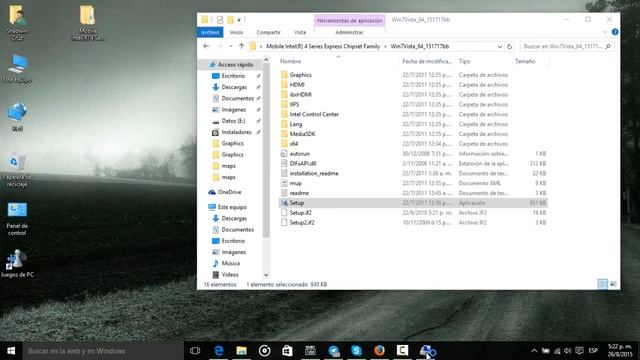The image size is (640, 360).
Task: Select the Setup2.if2 file
Action: pyautogui.click(x=302, y=222)
